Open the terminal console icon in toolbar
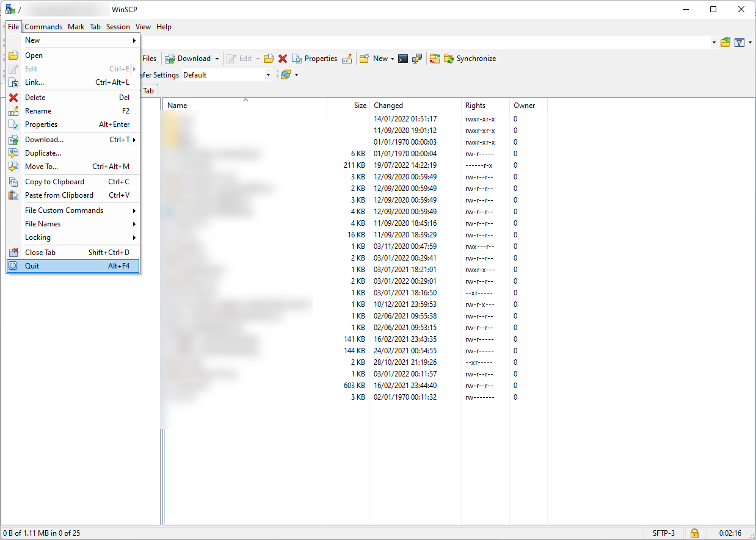The image size is (756, 540). tap(403, 59)
